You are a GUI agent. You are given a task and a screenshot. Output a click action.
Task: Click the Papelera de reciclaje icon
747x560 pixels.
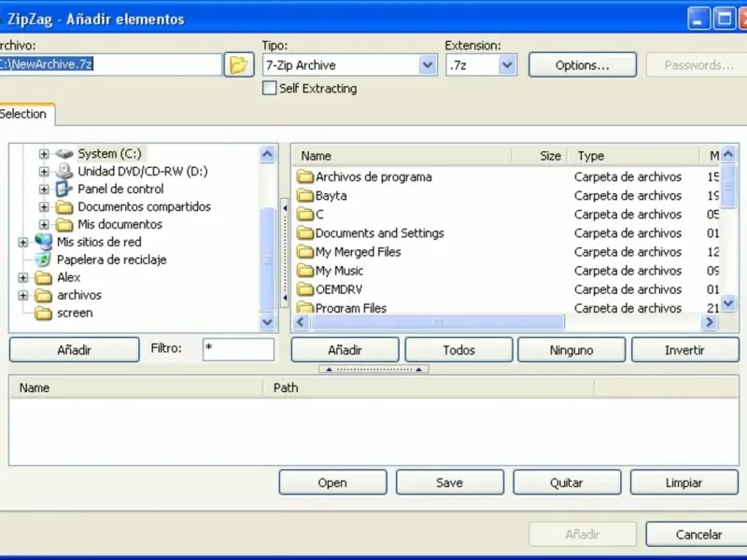pos(43,260)
